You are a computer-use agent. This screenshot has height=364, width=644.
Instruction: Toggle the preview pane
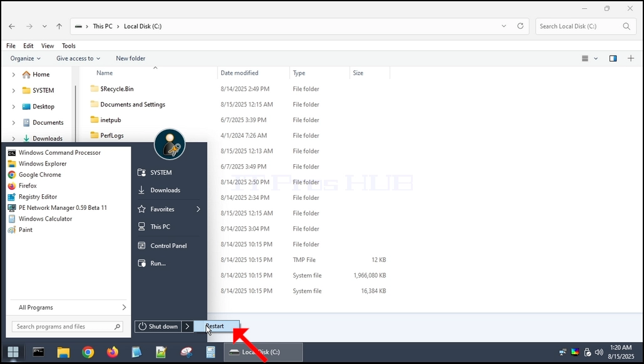click(x=613, y=58)
